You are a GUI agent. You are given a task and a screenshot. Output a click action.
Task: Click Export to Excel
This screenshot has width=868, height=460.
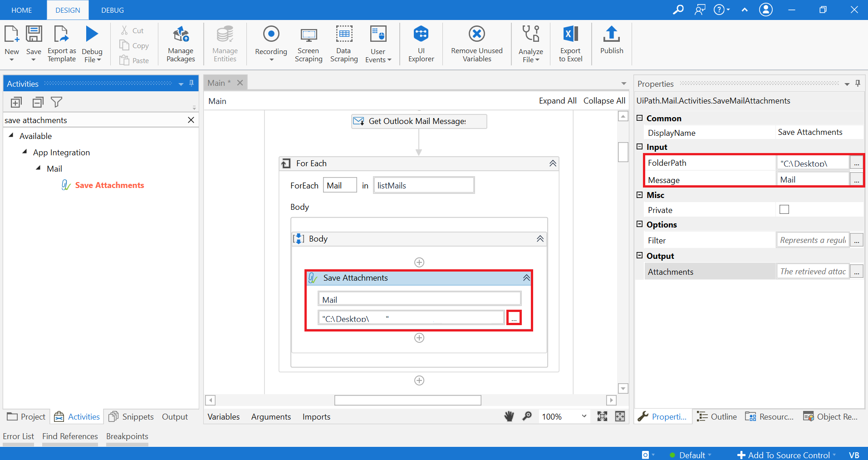570,44
